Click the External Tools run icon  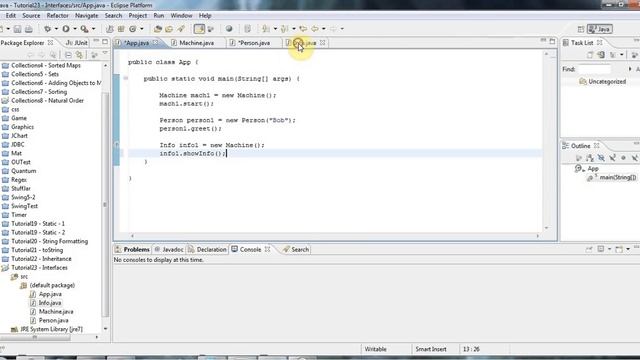tap(84, 29)
